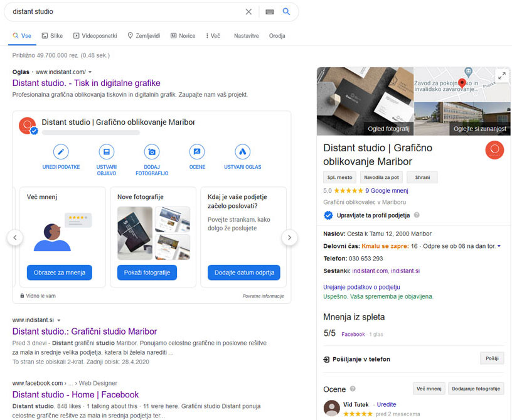This screenshot has height=420, width=512.
Task: Open the 9 Google mnenj reviews link
Action: pos(387,191)
